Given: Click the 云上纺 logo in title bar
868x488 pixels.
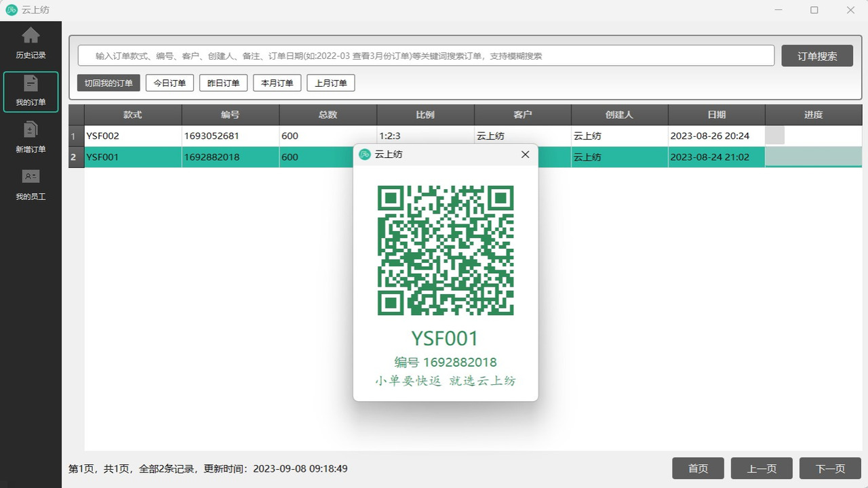Looking at the screenshot, I should click(x=11, y=10).
